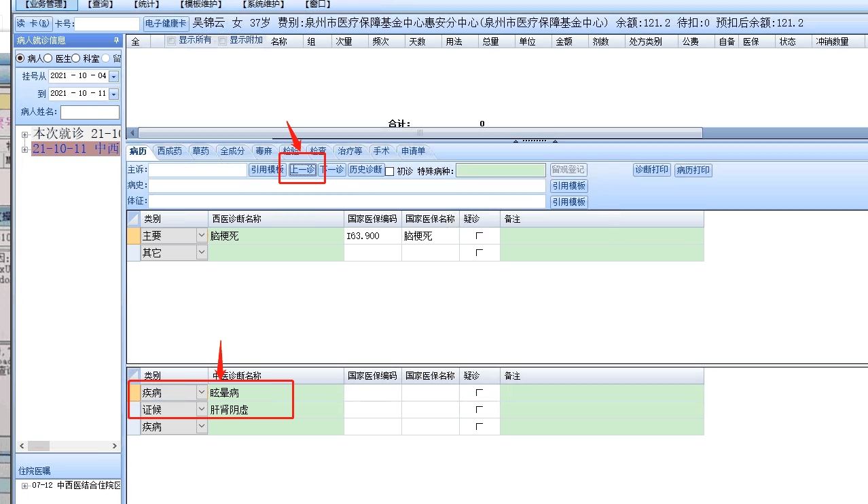Check 疑诊 for the 其它 row

(x=480, y=253)
